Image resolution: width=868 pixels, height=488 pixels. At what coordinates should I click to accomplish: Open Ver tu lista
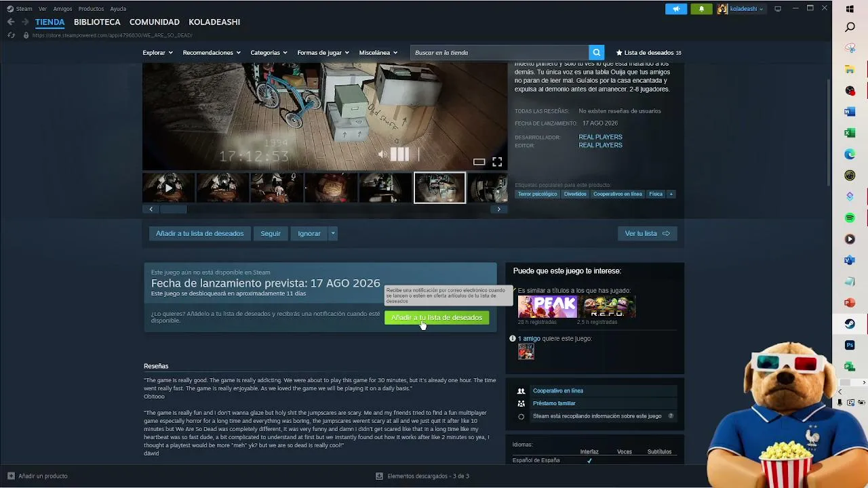(x=647, y=233)
